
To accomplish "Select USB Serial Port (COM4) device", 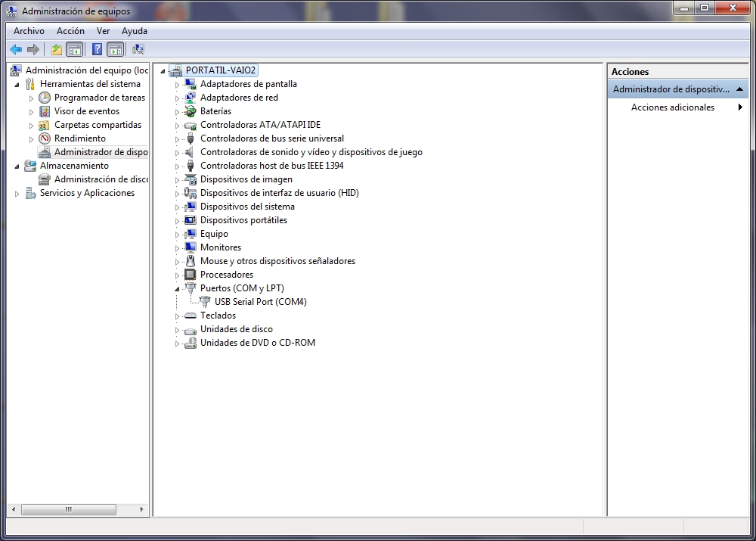I will 260,302.
